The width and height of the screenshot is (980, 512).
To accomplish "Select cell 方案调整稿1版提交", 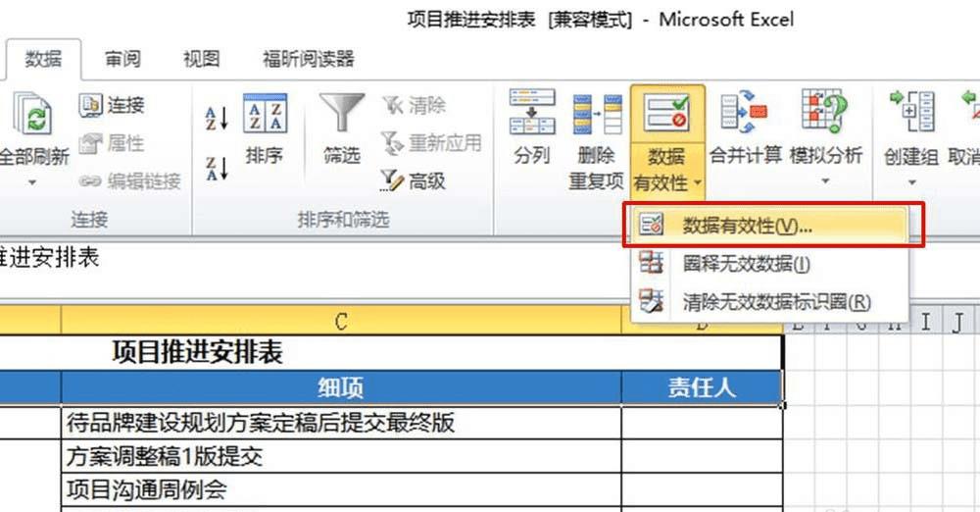I will click(341, 456).
